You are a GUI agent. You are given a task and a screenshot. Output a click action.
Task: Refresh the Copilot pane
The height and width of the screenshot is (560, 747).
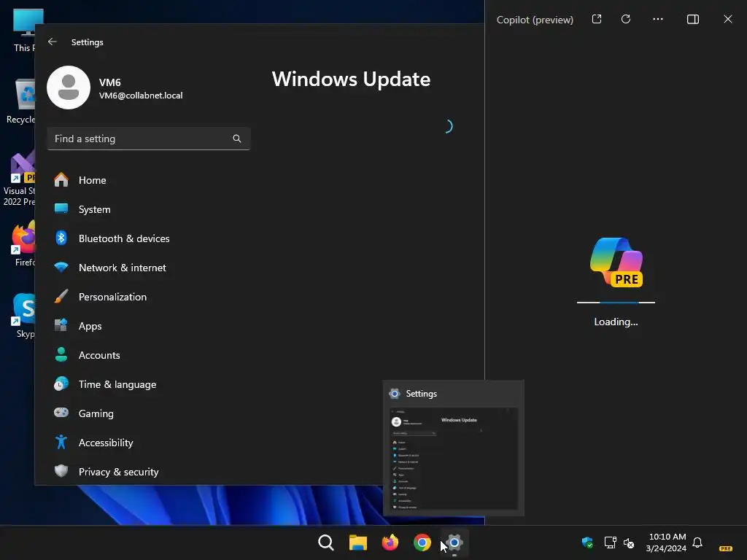[626, 19]
